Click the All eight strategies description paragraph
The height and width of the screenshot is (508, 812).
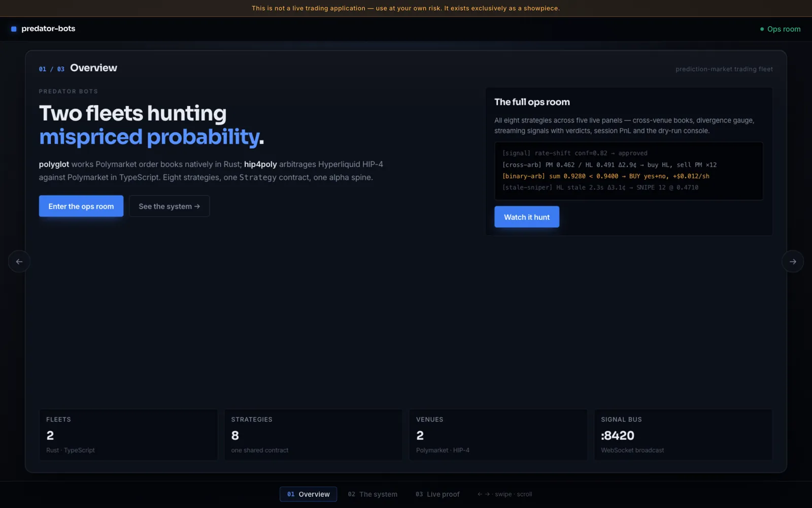click(x=625, y=125)
